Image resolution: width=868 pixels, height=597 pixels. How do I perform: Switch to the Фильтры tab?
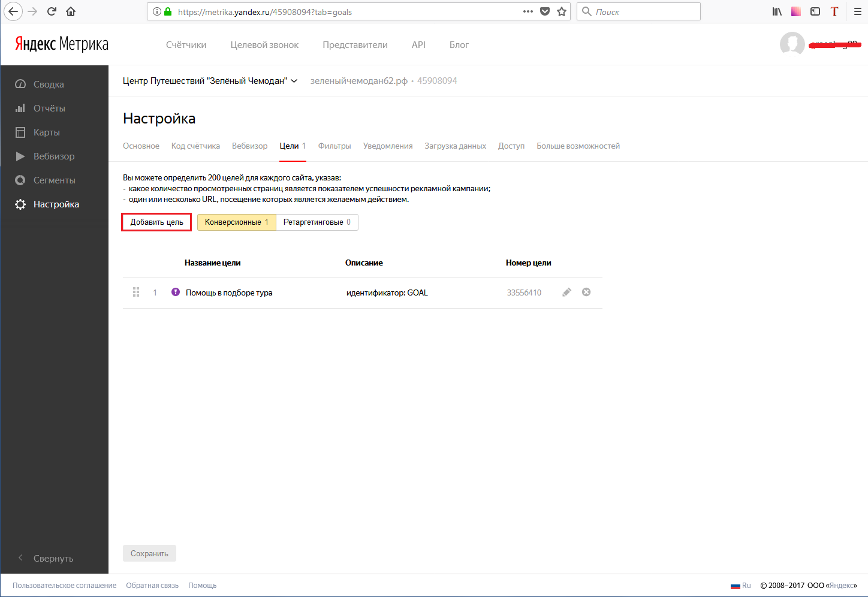point(334,146)
